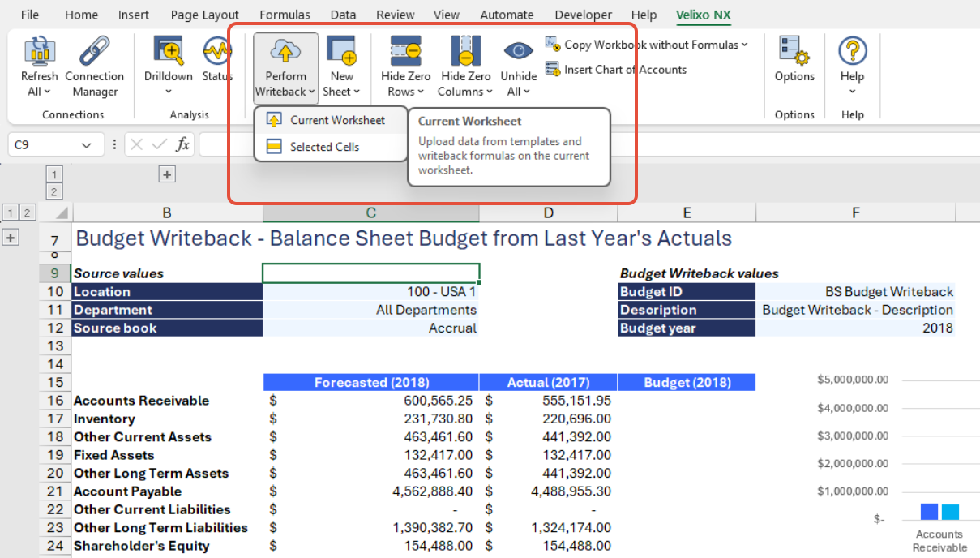The width and height of the screenshot is (980, 558).
Task: Expand row group with plus button left of row 7
Action: (11, 238)
